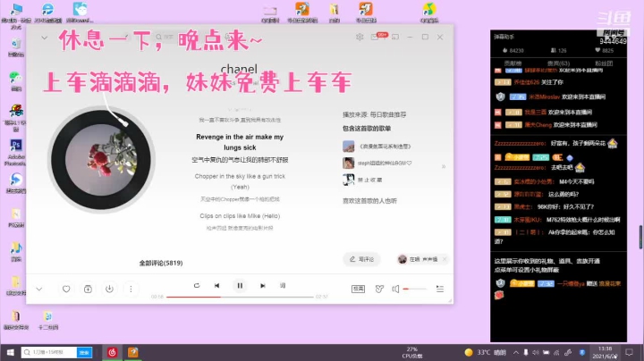Download the current song
Screen dimensions: 644x361
[109, 289]
